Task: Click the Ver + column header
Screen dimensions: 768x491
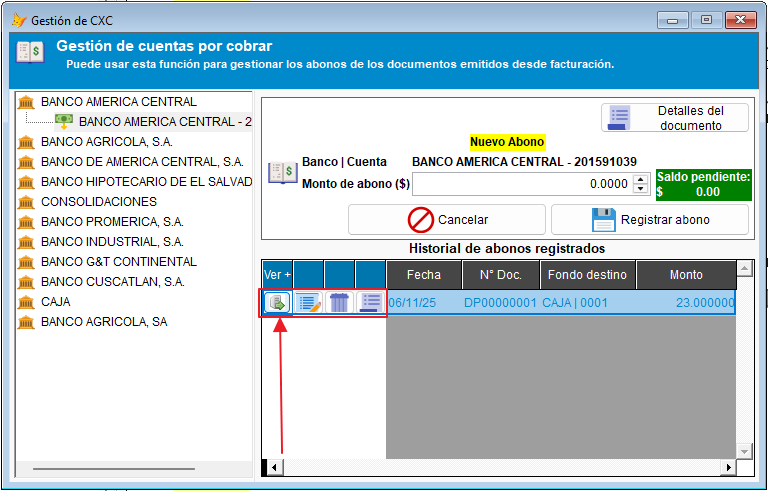Action: point(277,275)
